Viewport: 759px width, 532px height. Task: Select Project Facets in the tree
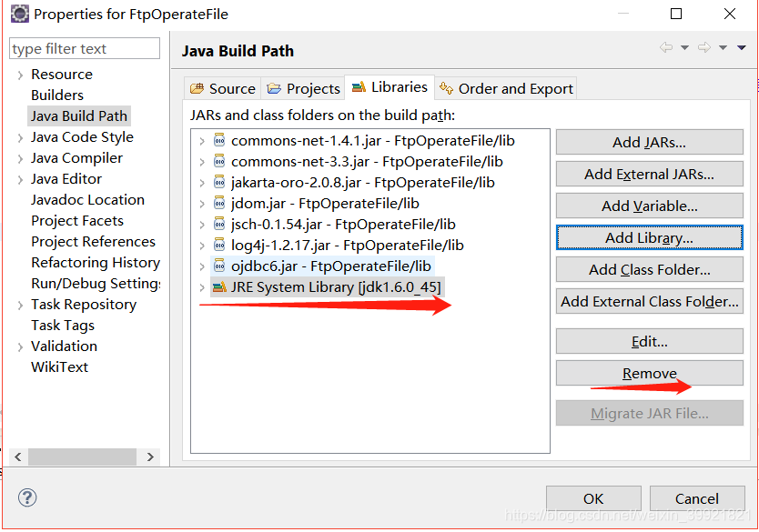click(x=77, y=221)
